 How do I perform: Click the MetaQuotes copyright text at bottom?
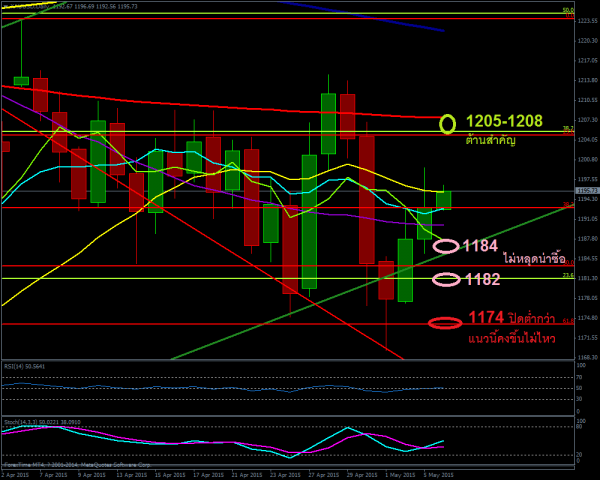(75, 464)
